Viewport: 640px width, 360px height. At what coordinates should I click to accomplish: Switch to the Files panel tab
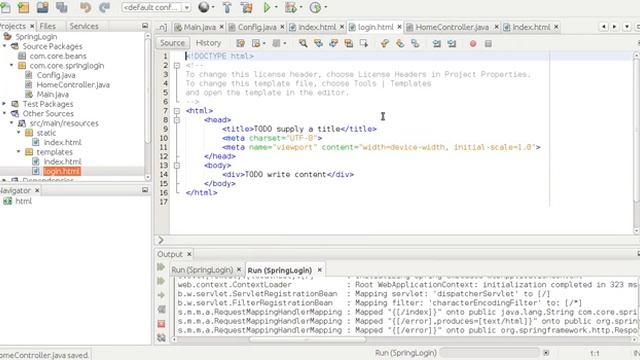(x=48, y=26)
